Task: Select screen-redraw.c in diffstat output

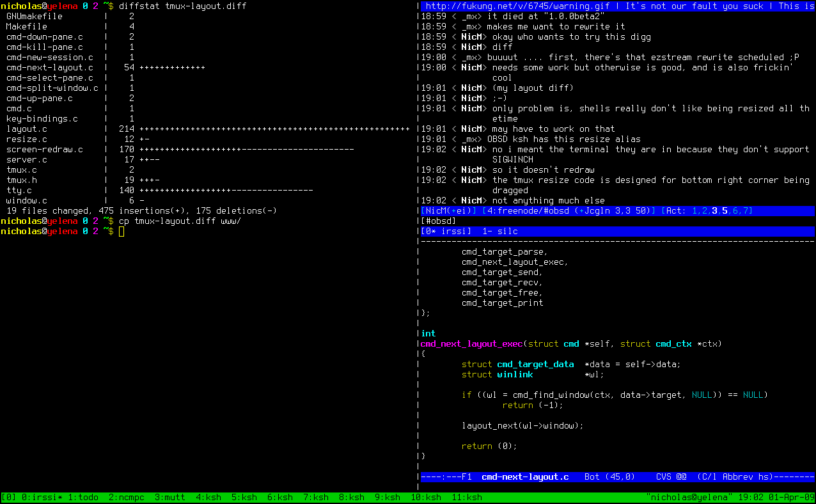Action: tap(45, 149)
